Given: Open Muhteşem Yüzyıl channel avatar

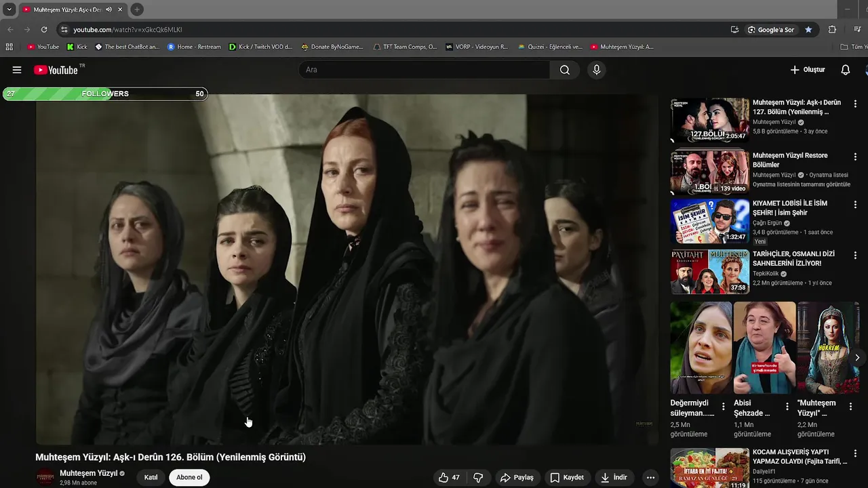Looking at the screenshot, I should click(x=45, y=477).
